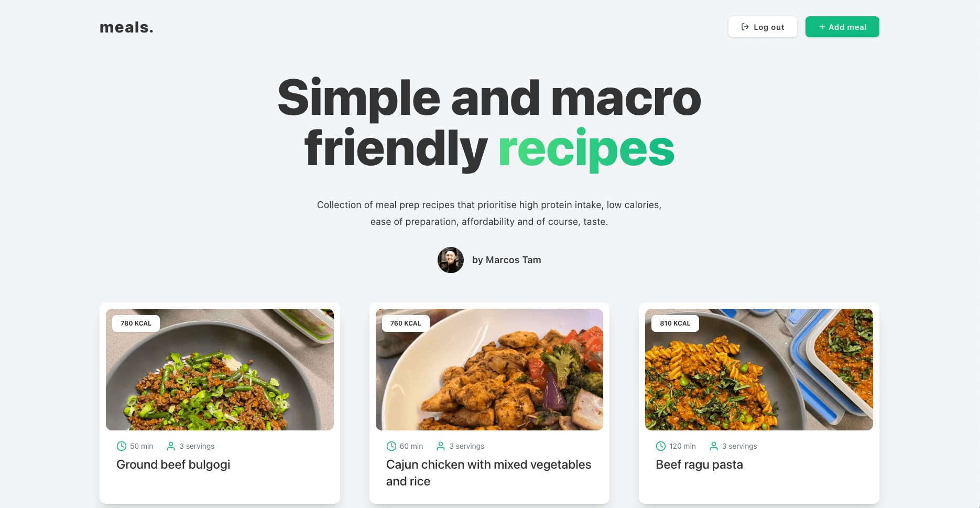
Task: Open the Beef ragu pasta recipe title
Action: point(699,464)
